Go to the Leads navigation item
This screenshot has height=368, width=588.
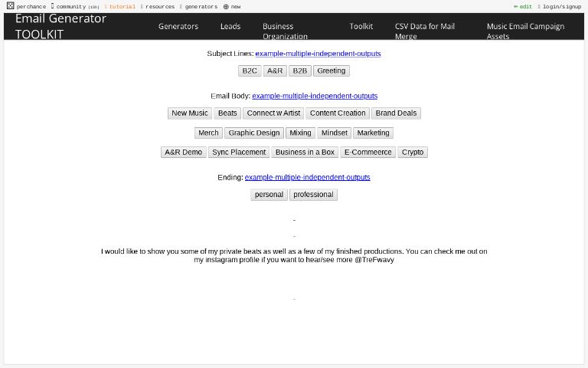click(x=230, y=26)
